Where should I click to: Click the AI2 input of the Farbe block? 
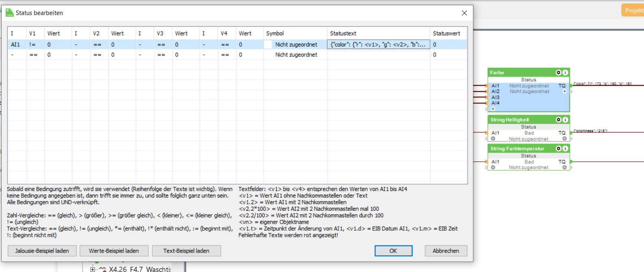(495, 92)
